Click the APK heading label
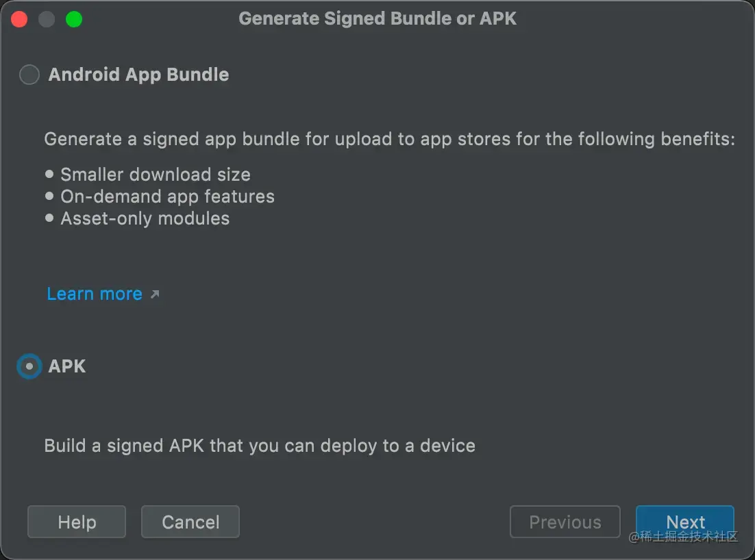The height and width of the screenshot is (560, 755). [66, 366]
